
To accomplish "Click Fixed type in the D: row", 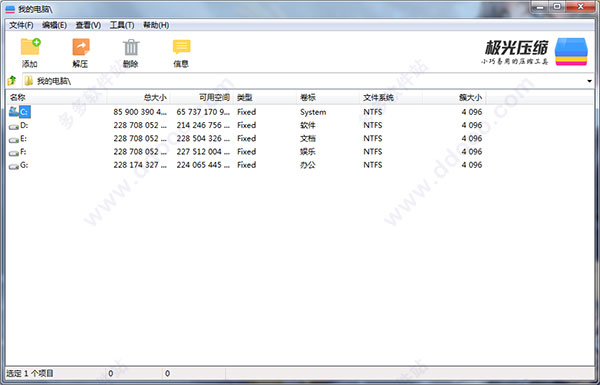I will coord(246,125).
